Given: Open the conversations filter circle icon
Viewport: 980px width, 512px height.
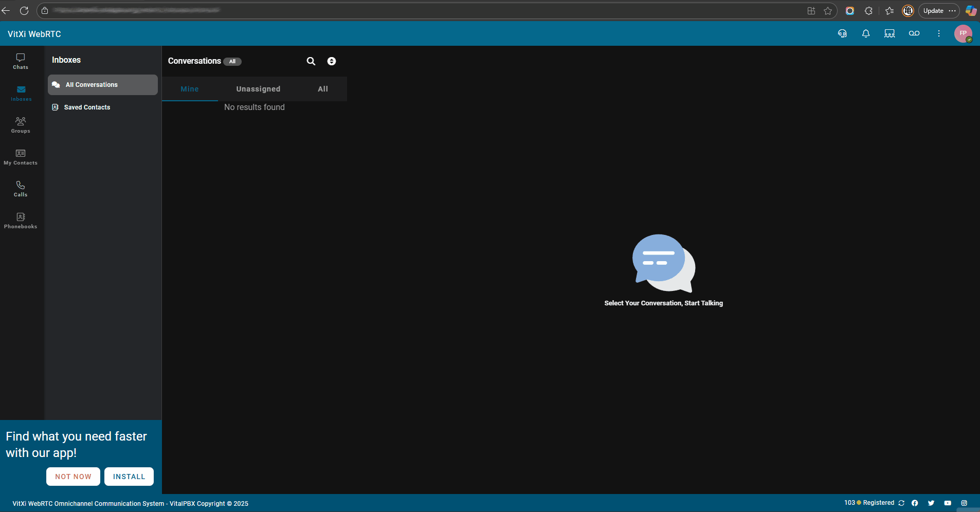Looking at the screenshot, I should 332,61.
